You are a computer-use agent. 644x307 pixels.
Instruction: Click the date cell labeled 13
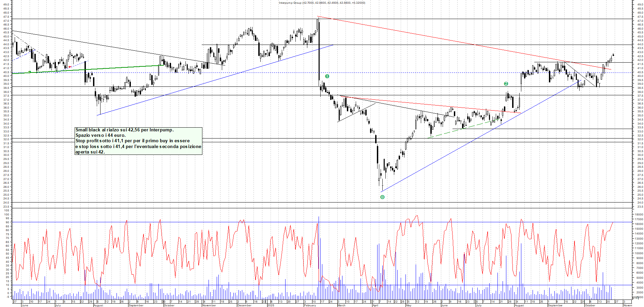click(x=281, y=302)
